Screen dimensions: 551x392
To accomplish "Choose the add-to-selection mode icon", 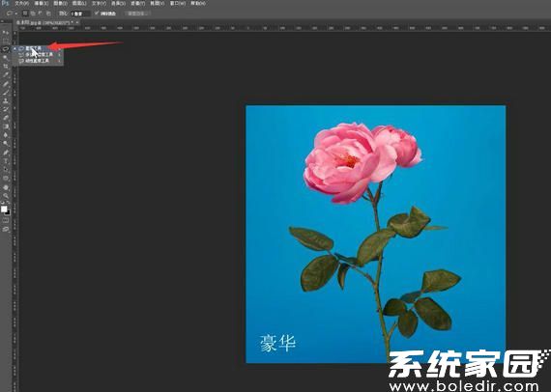I will click(32, 14).
